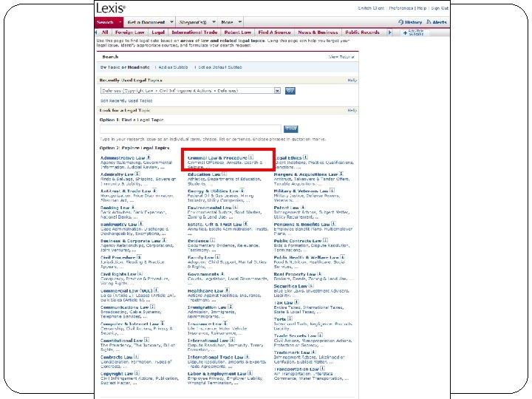
Task: Open Help for Recently Used Legal Topics
Action: coord(352,80)
